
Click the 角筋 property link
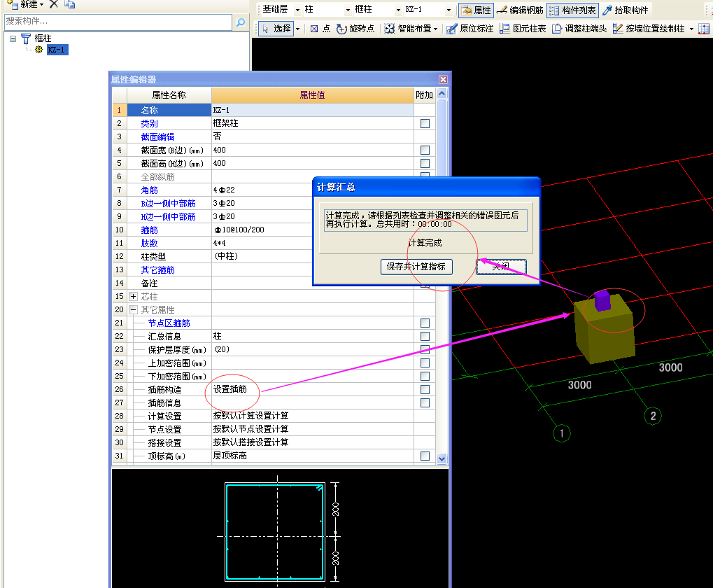tap(149, 190)
